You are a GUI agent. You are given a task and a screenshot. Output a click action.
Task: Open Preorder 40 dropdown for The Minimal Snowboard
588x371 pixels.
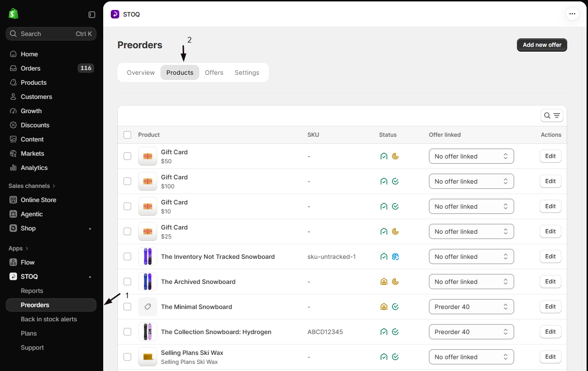coord(472,307)
